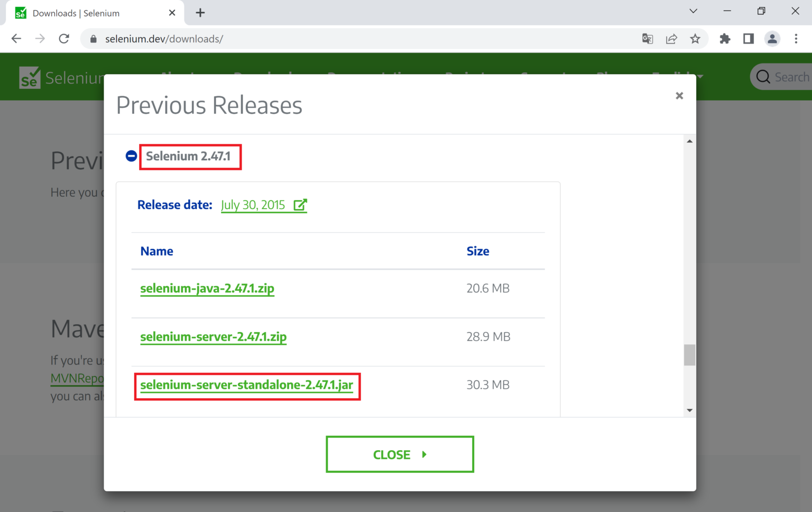
Task: Open Chrome's three-dot menu
Action: coord(796,39)
